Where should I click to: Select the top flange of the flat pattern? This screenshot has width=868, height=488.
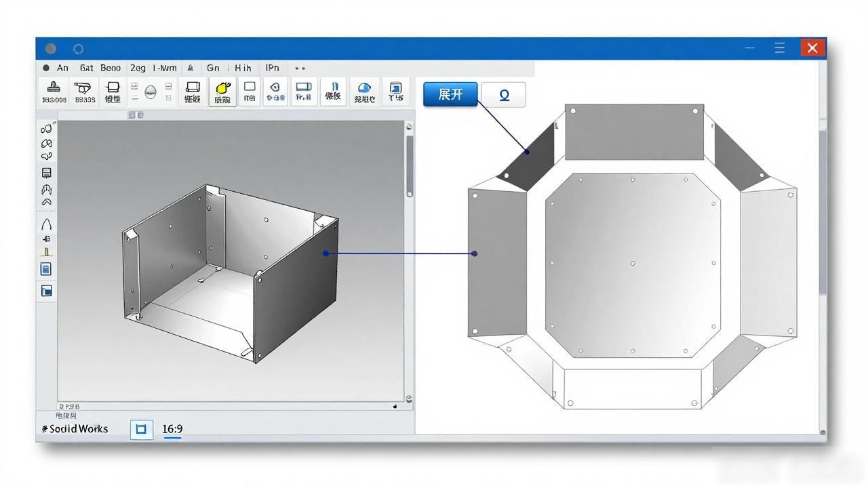pos(634,132)
